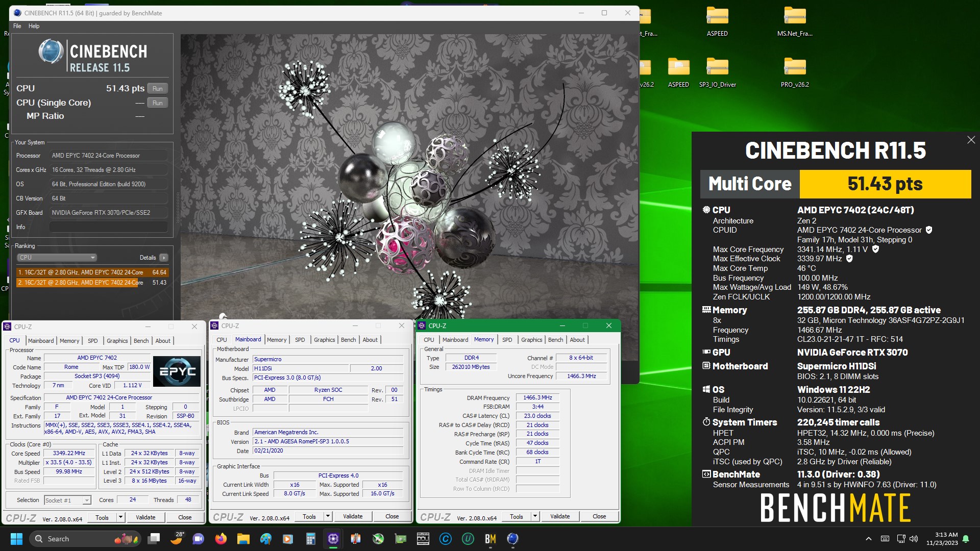Open Graphics tab in middle CPU-Z window
Image resolution: width=980 pixels, height=551 pixels.
[x=325, y=340]
